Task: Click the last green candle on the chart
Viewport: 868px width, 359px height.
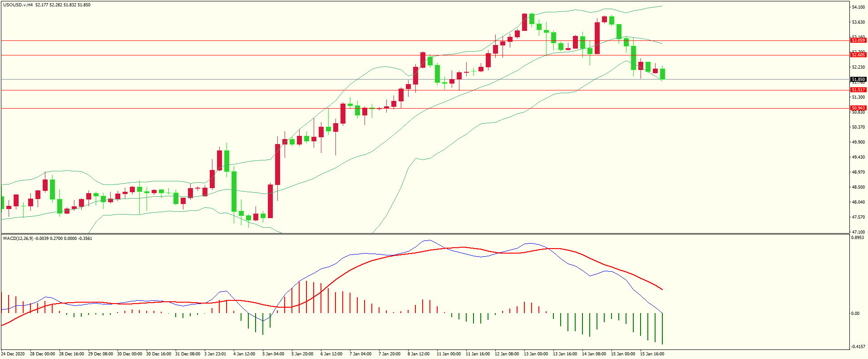Action: click(x=663, y=74)
